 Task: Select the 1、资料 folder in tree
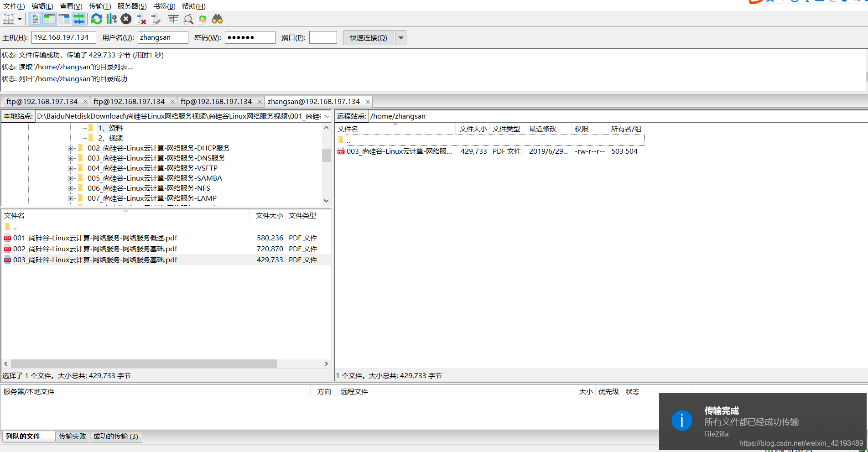(110, 128)
